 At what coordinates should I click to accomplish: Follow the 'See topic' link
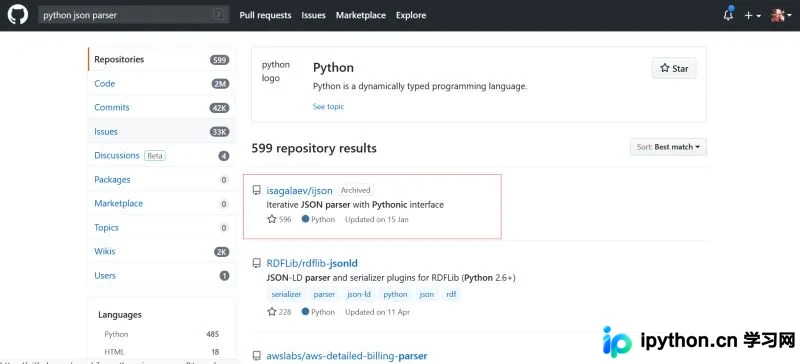tap(328, 107)
